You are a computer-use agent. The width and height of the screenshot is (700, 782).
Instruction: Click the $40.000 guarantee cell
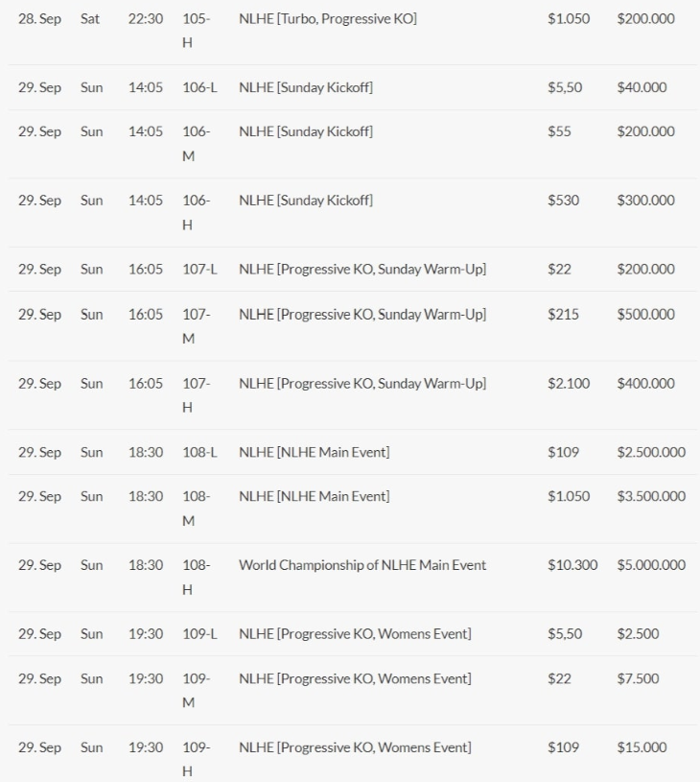pos(642,87)
